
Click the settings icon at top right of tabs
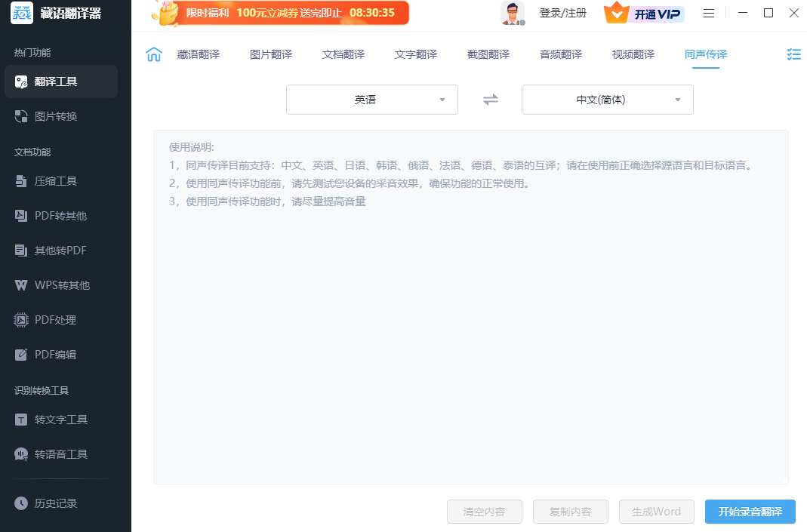793,54
